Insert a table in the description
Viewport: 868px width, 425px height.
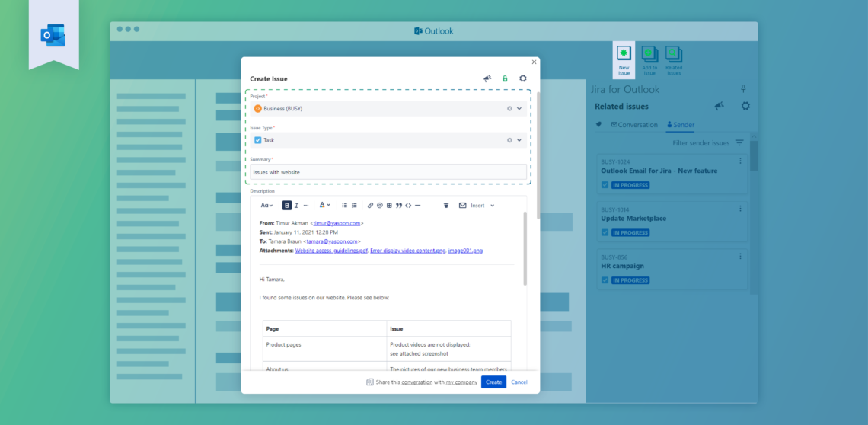click(389, 206)
